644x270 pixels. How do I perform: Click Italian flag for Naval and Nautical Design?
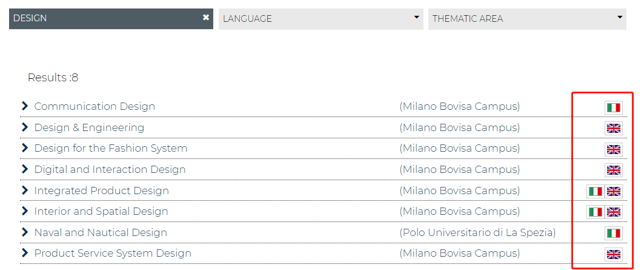[614, 233]
